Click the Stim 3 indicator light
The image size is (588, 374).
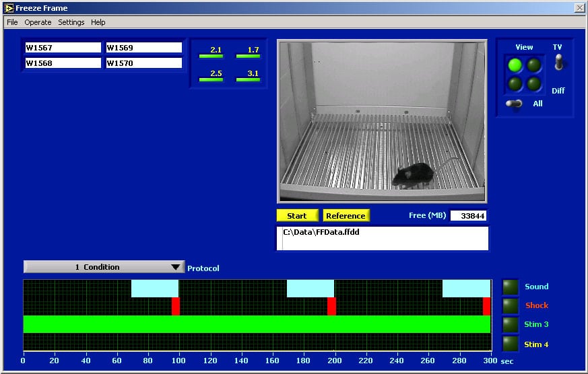(511, 325)
